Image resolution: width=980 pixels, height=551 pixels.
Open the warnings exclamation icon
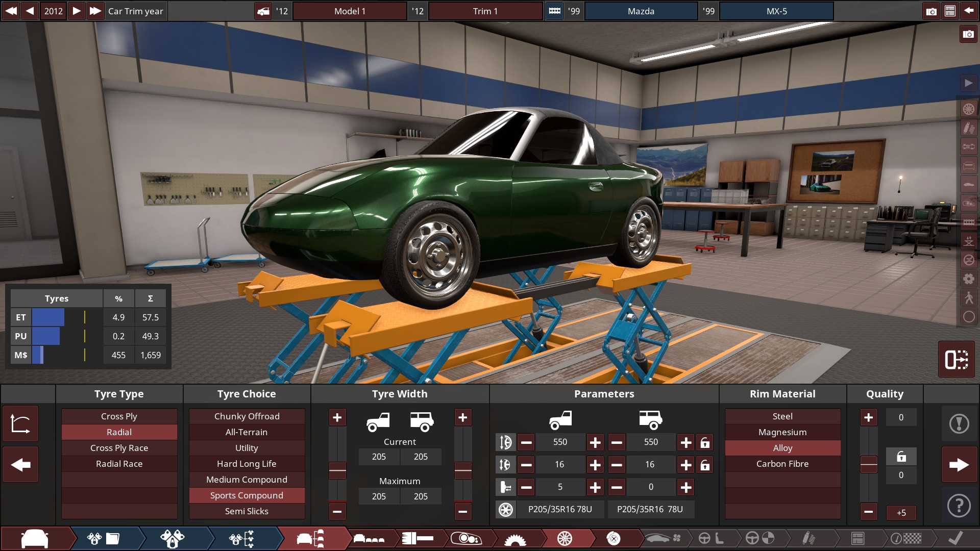click(x=959, y=423)
